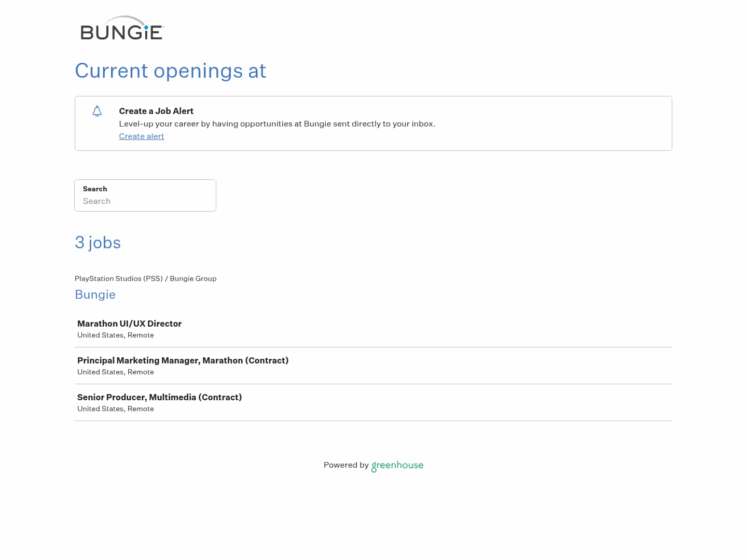Click location text under Marathon UI/UX Director
747x560 pixels.
[x=116, y=335]
